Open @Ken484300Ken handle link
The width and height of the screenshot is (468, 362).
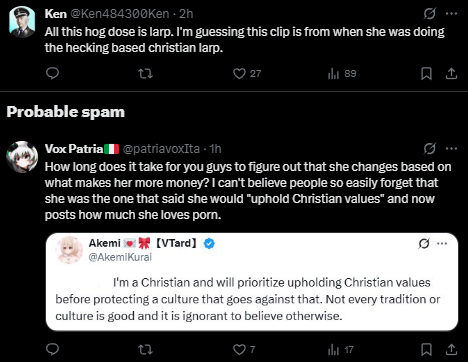point(120,14)
